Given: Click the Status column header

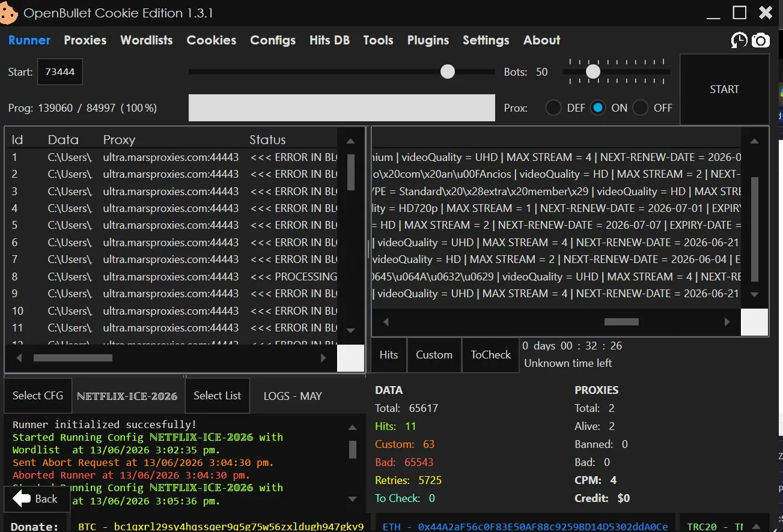Looking at the screenshot, I should (x=267, y=140).
